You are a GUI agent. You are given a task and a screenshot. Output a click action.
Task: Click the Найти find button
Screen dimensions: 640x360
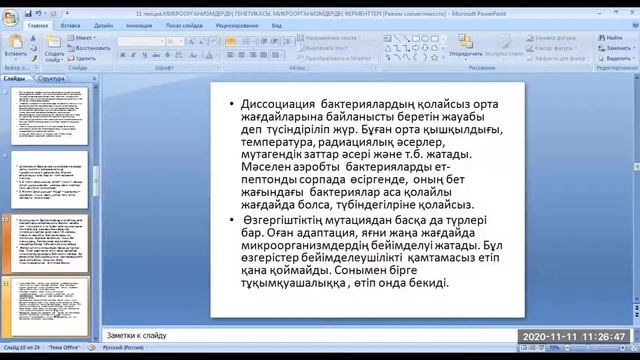pos(610,38)
